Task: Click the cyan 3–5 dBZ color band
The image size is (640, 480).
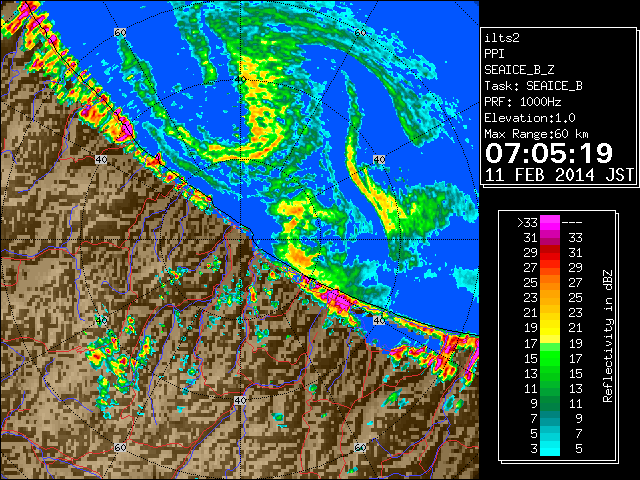Action: click(x=550, y=448)
